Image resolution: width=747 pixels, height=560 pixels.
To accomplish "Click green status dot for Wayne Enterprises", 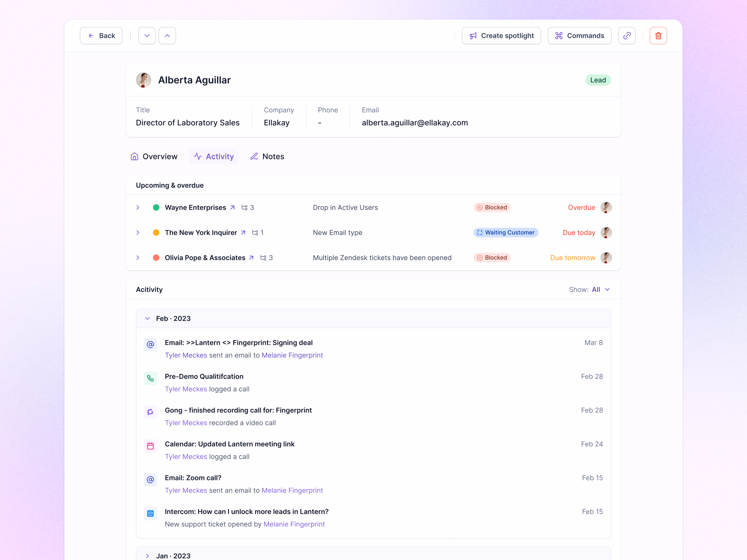I will (156, 208).
